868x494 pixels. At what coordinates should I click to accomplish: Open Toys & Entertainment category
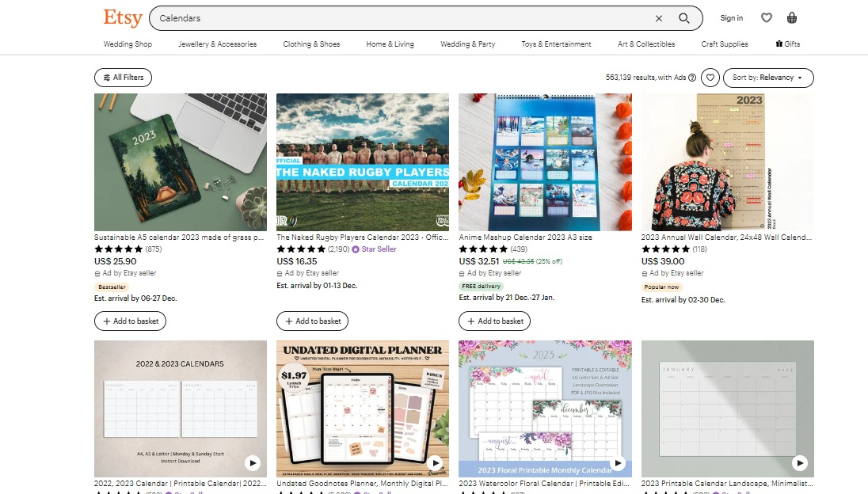pos(556,44)
